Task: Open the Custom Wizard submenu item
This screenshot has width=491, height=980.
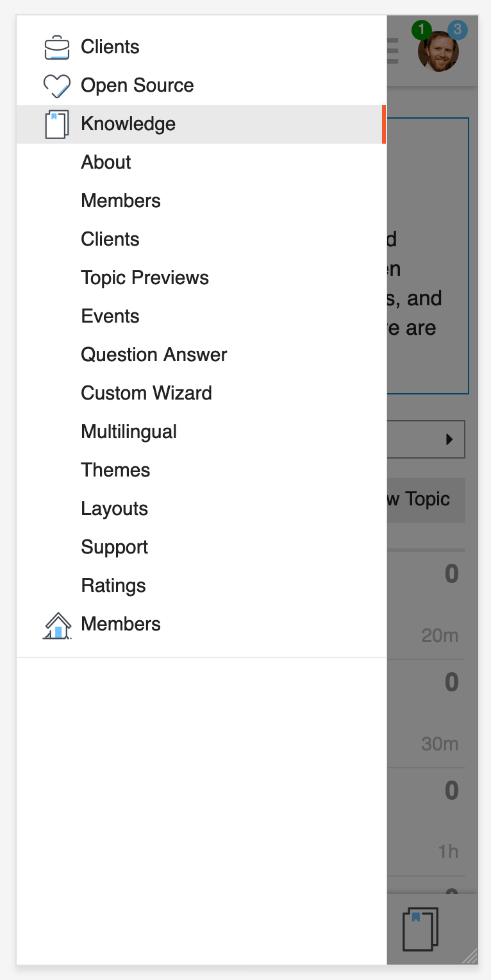Action: pyautogui.click(x=146, y=393)
